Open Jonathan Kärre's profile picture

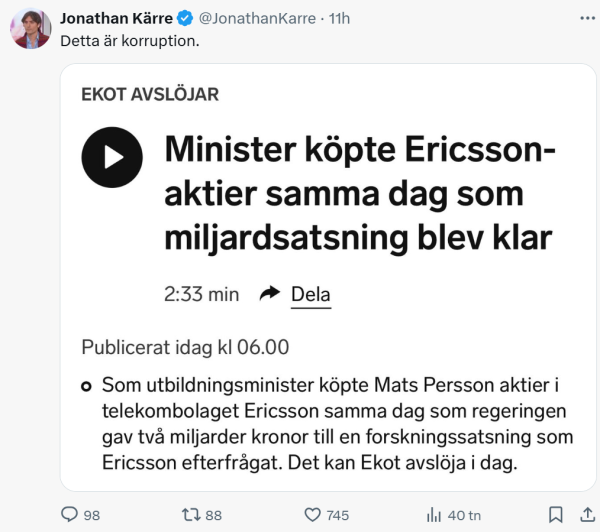tap(31, 28)
